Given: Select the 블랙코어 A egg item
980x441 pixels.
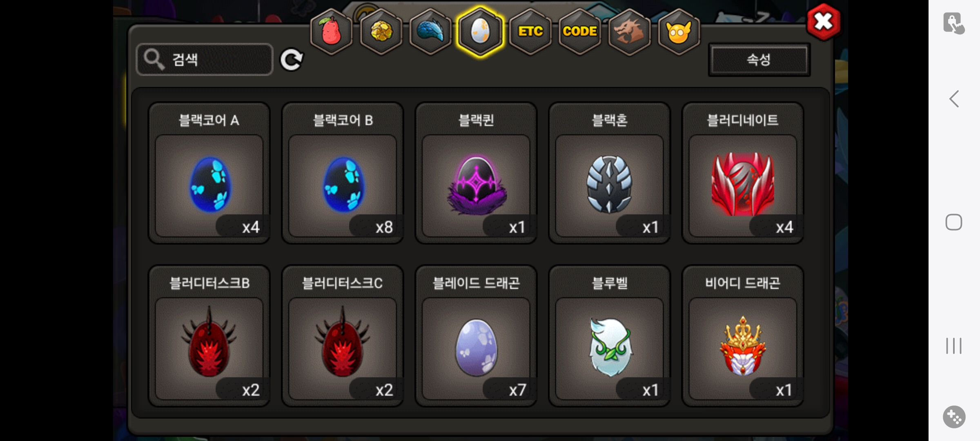Looking at the screenshot, I should point(209,173).
